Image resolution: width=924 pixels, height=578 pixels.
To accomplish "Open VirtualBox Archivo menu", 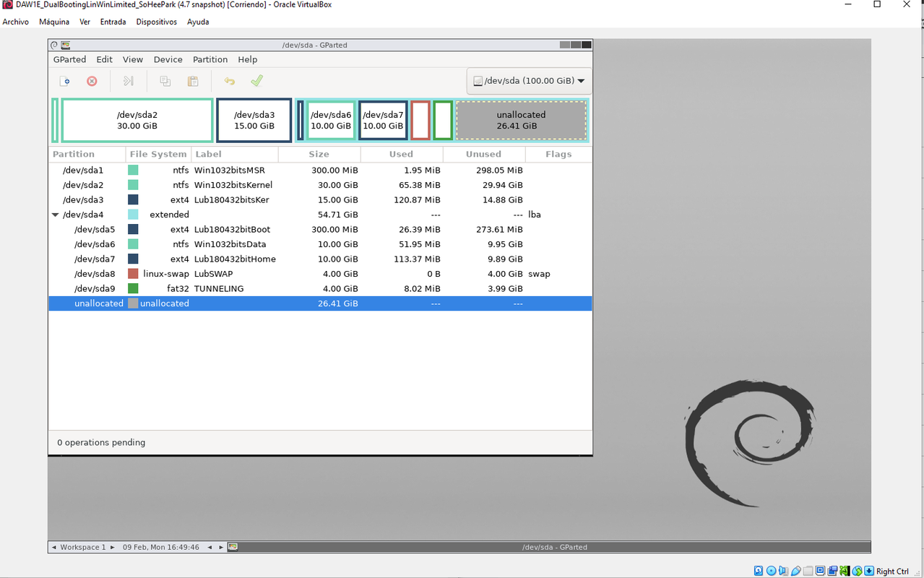I will (15, 22).
